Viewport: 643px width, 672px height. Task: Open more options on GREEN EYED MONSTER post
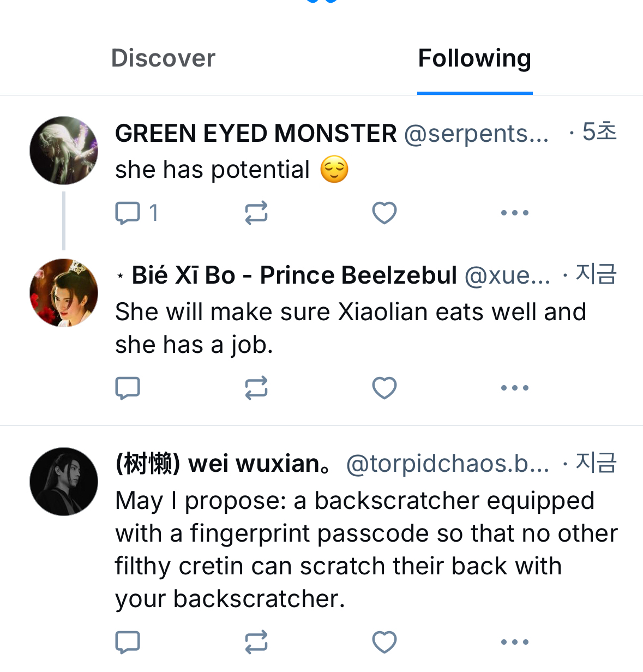click(514, 213)
